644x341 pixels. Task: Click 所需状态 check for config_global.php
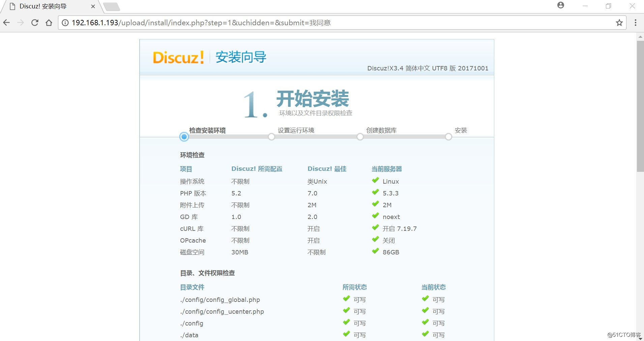(346, 299)
